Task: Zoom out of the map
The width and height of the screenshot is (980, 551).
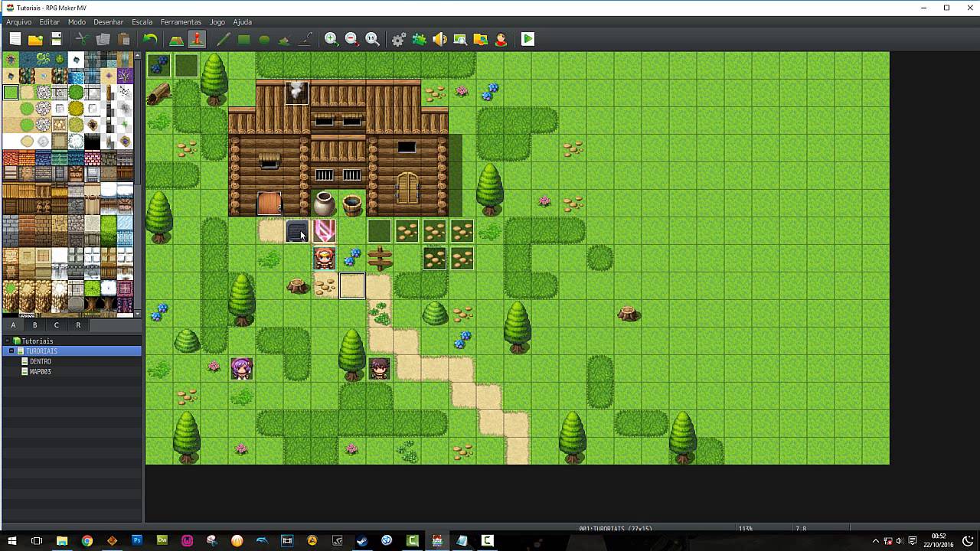Action: [352, 39]
